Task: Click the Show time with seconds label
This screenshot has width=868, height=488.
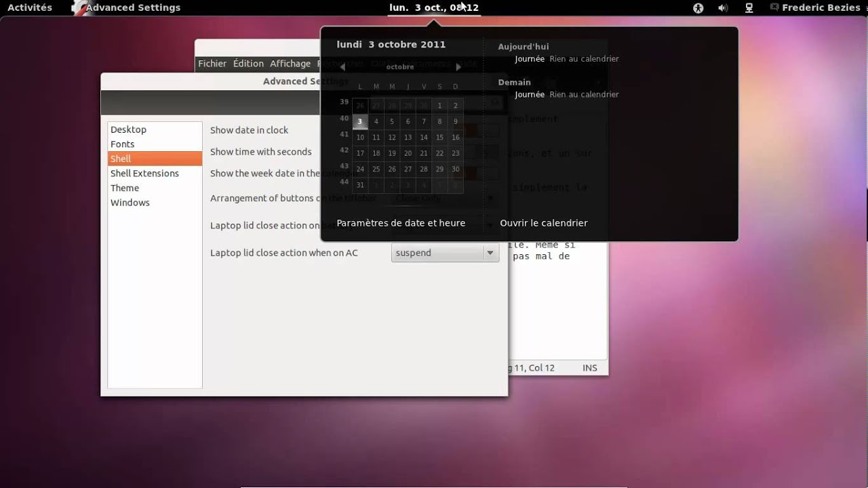Action: point(261,152)
